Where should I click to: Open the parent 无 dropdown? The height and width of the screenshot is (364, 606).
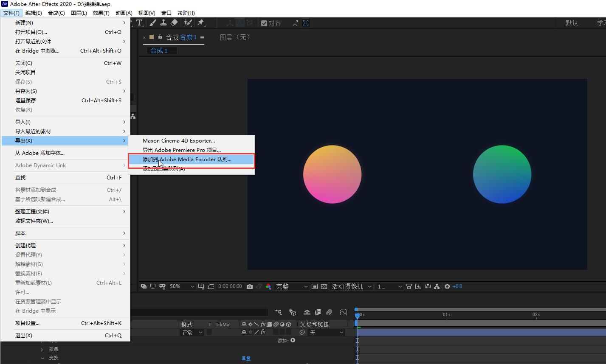point(326,333)
